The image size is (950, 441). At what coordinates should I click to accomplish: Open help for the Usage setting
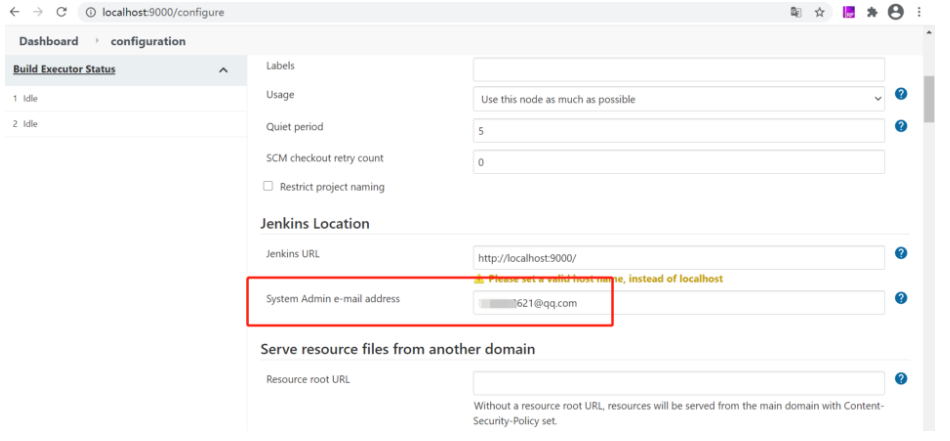coord(901,94)
